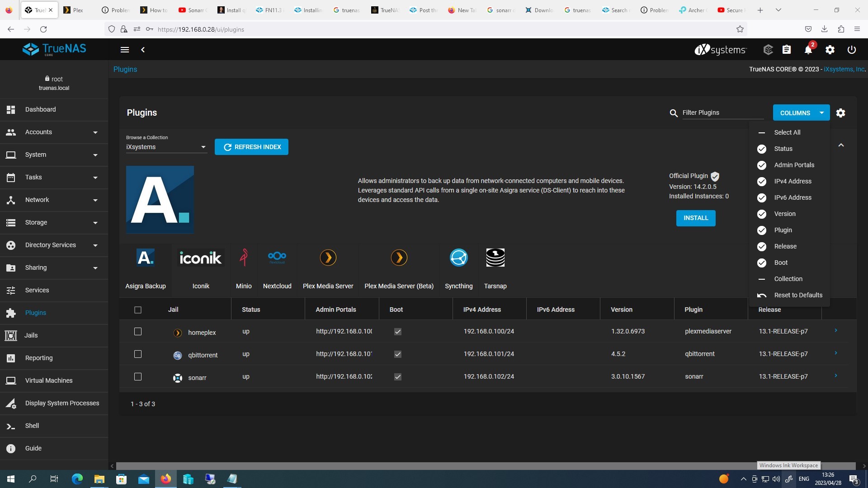Image resolution: width=868 pixels, height=488 pixels.
Task: Select the Syncthing plugin icon
Action: [458, 258]
